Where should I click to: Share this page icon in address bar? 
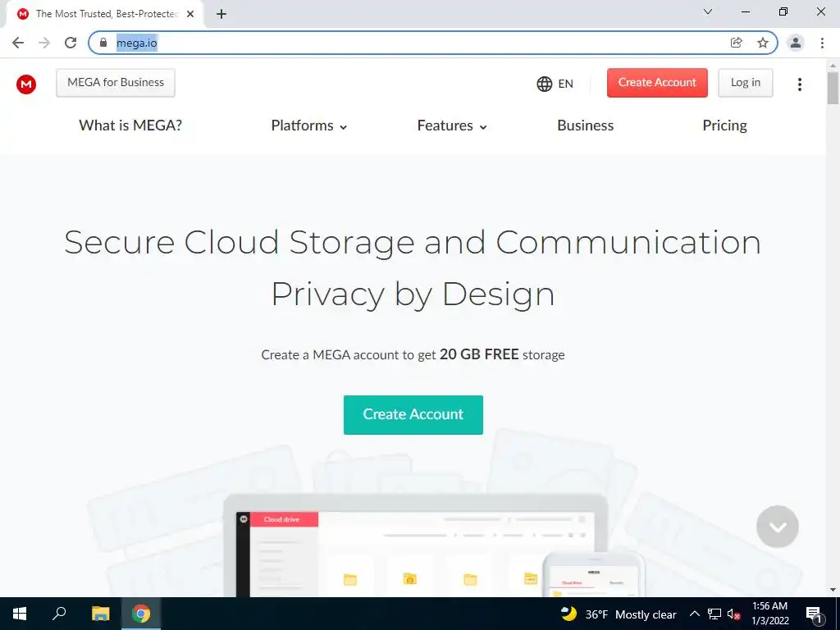point(737,43)
